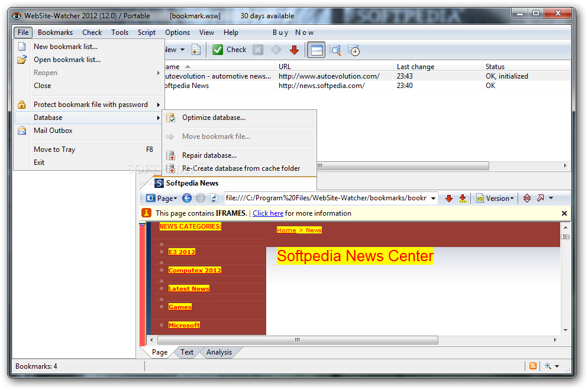
Task: Open the status bar zoom dropdown arrow
Action: point(557,366)
